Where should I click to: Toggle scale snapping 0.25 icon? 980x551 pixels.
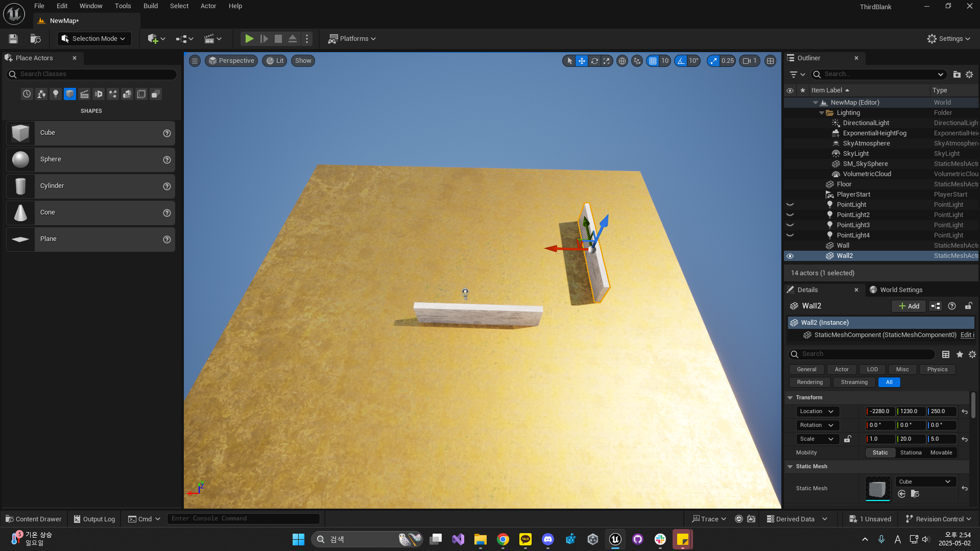(x=713, y=61)
